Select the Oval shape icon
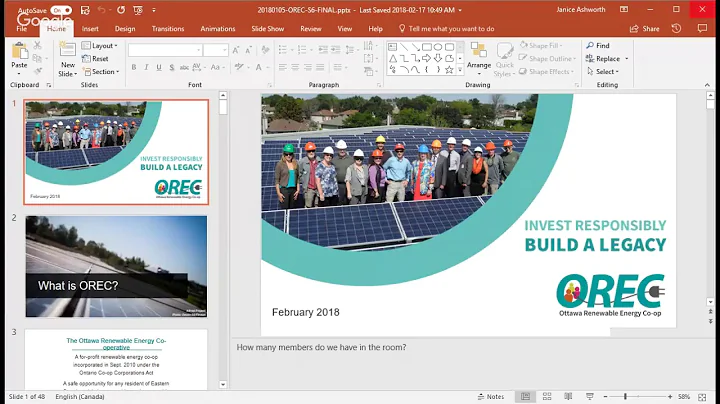720x404 pixels. coord(438,47)
